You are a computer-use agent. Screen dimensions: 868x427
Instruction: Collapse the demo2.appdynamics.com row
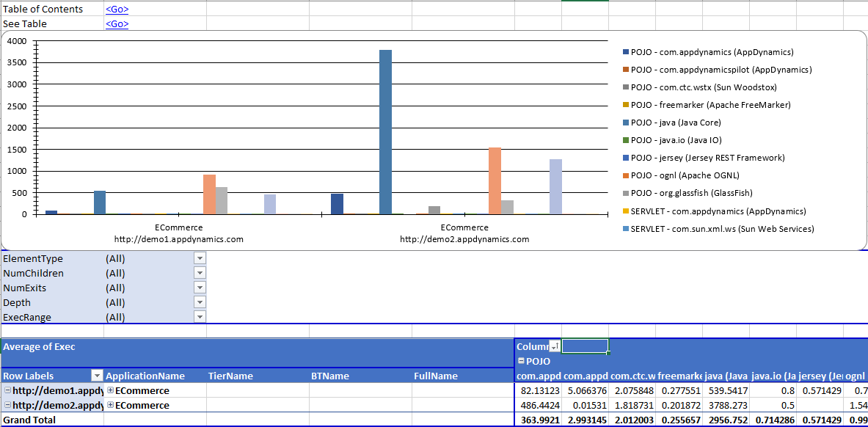(x=7, y=405)
